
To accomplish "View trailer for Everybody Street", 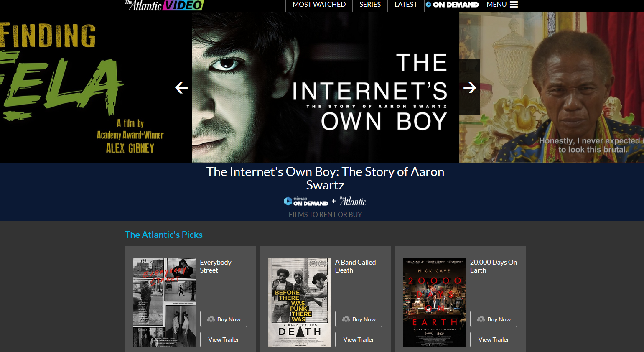I will [224, 339].
